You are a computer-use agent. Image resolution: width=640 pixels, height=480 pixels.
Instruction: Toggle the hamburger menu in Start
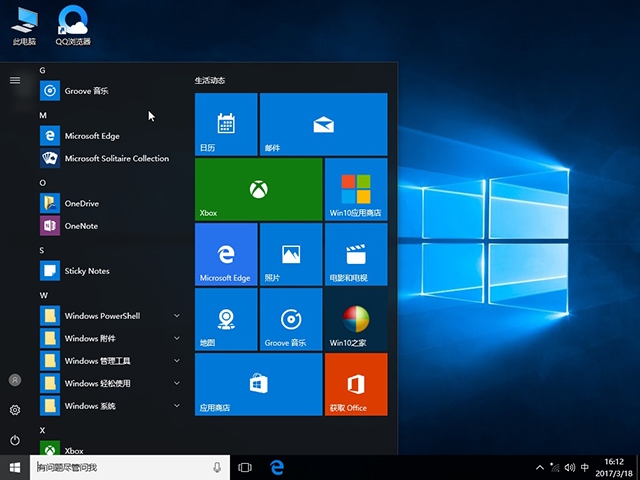tap(15, 80)
